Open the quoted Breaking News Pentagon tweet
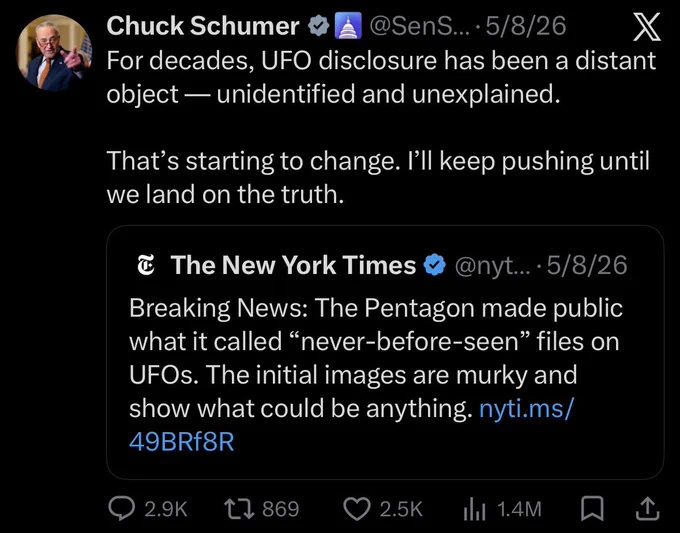The height and width of the screenshot is (533, 680). pos(385,352)
